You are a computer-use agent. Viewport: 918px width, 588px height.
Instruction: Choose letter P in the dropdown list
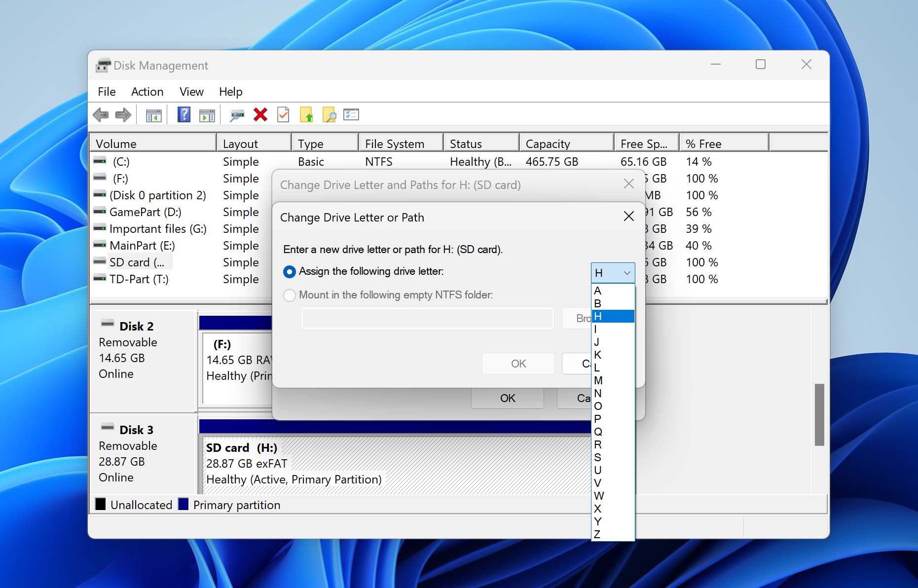pyautogui.click(x=613, y=419)
